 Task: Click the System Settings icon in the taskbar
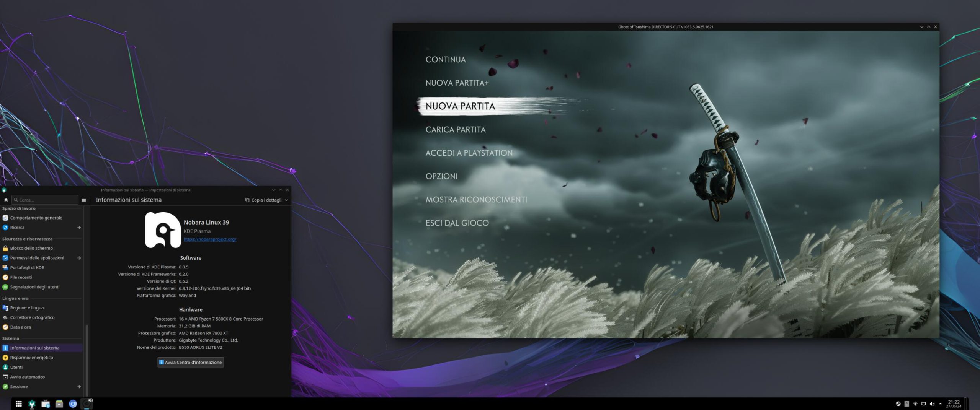(x=32, y=404)
